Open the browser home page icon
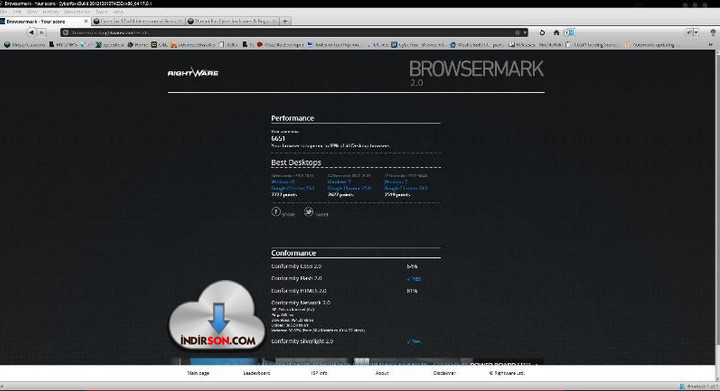Image resolution: width=720 pixels, height=391 pixels. (556, 33)
